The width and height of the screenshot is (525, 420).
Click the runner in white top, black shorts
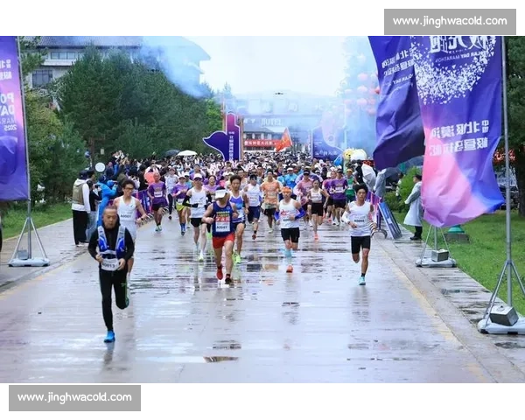[289, 223]
